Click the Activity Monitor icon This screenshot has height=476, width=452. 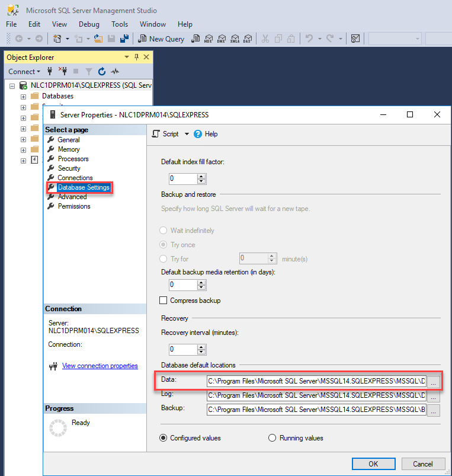coord(115,72)
